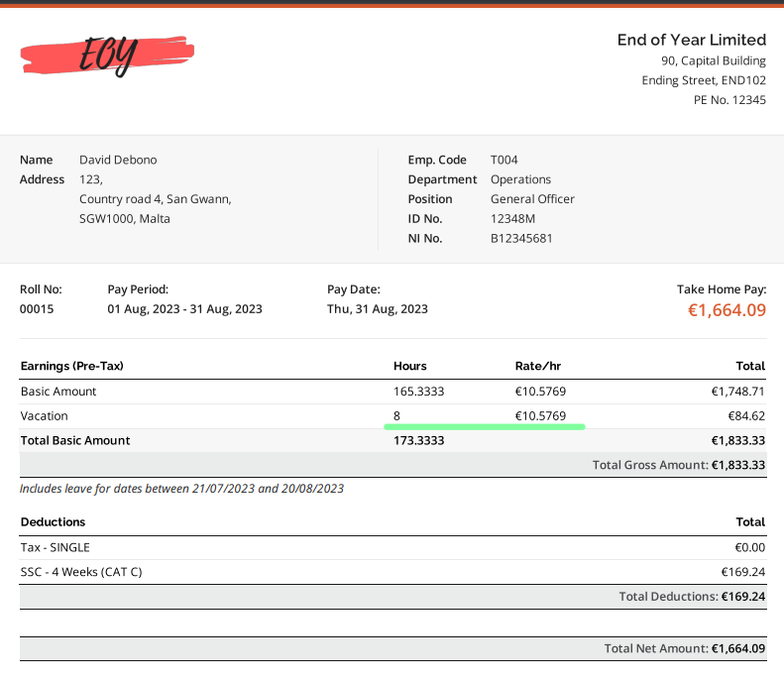Click 'Ending Street, END102' text
This screenshot has height=682, width=784.
coord(704,80)
